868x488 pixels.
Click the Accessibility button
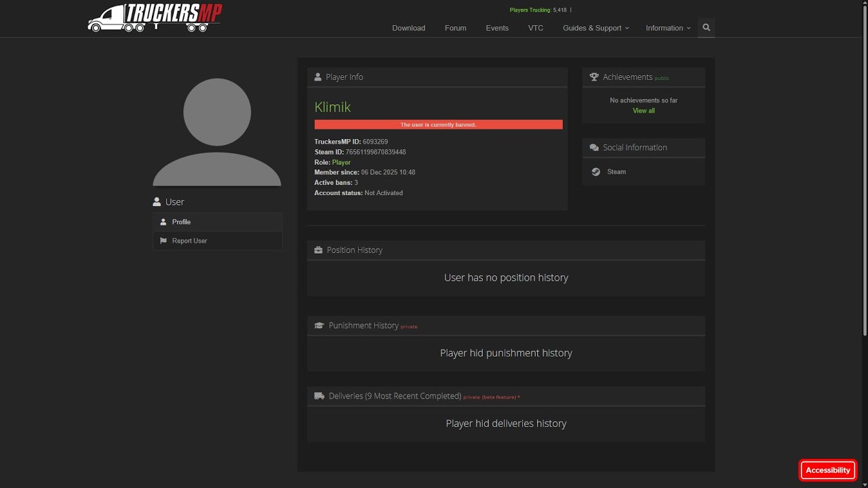828,470
